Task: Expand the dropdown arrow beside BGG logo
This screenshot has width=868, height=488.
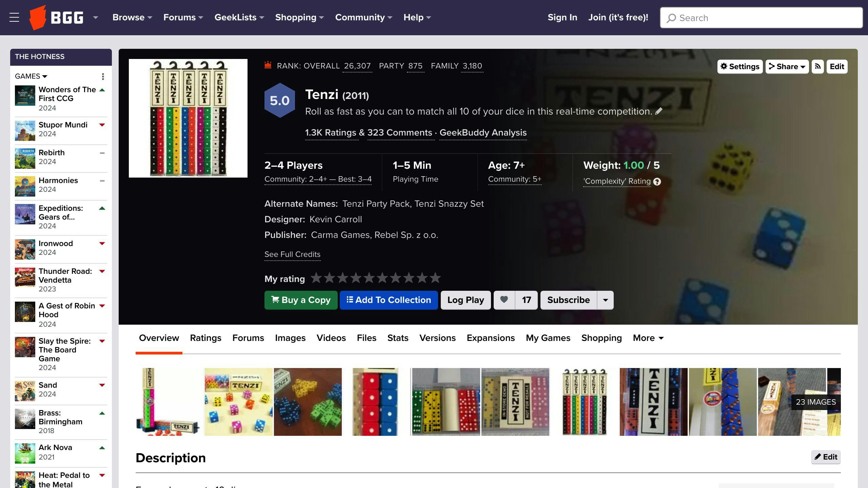Action: coord(96,17)
